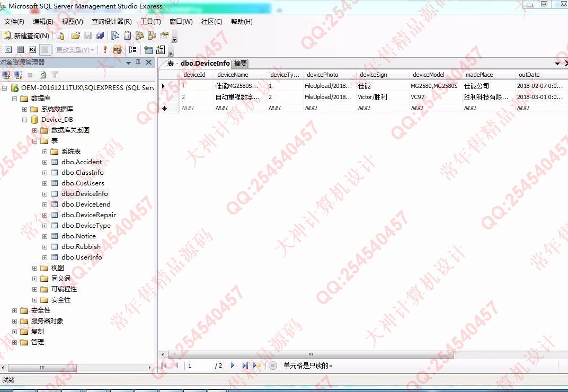This screenshot has width=568, height=392.
Task: Collapse the OEM-20161211TUX\SQLEXPRESS server node
Action: [x=5, y=88]
